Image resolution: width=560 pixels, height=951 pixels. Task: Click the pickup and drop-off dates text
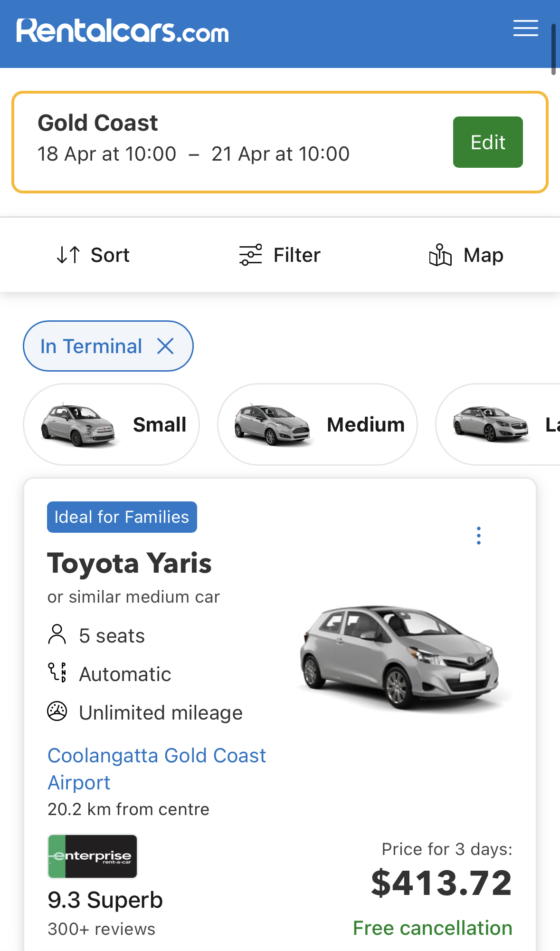194,154
